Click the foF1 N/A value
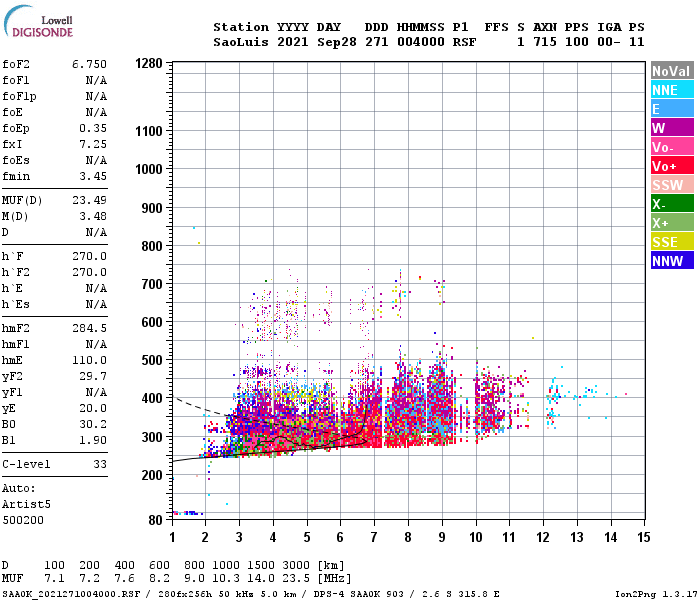700x600 pixels. point(96,80)
